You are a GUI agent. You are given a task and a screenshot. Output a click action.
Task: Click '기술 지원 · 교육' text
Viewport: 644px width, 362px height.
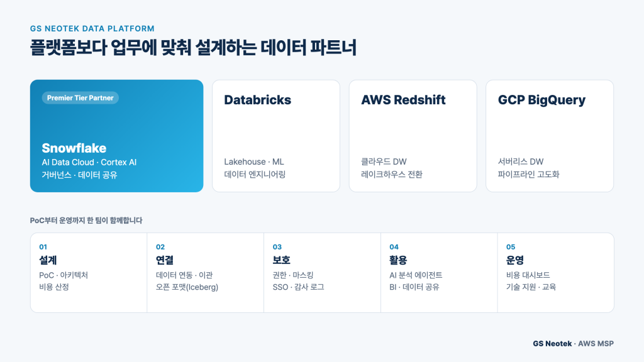coord(531,287)
